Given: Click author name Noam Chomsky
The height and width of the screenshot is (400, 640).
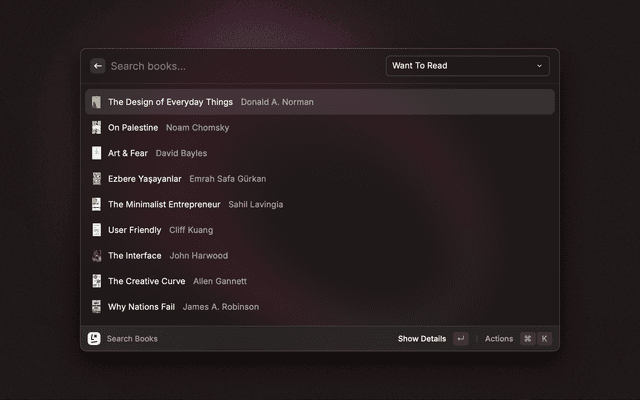Looking at the screenshot, I should (x=197, y=128).
